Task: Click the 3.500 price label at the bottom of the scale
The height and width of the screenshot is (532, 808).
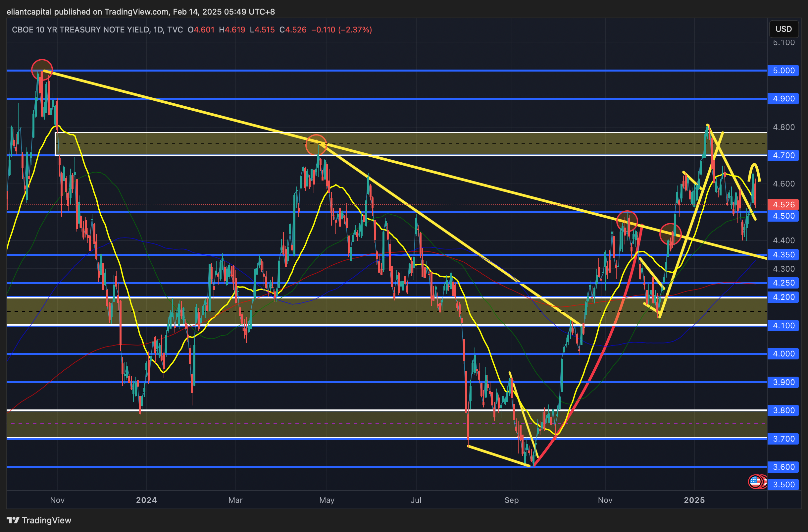Action: [783, 485]
